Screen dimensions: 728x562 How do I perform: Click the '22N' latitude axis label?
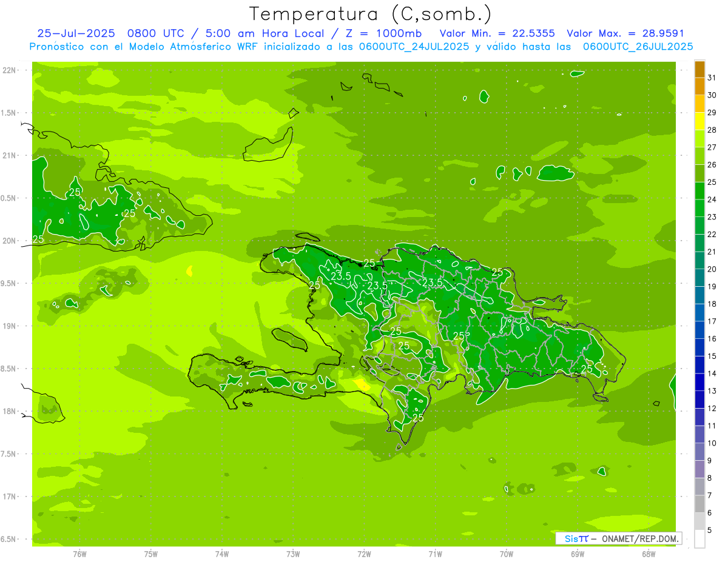pos(9,70)
